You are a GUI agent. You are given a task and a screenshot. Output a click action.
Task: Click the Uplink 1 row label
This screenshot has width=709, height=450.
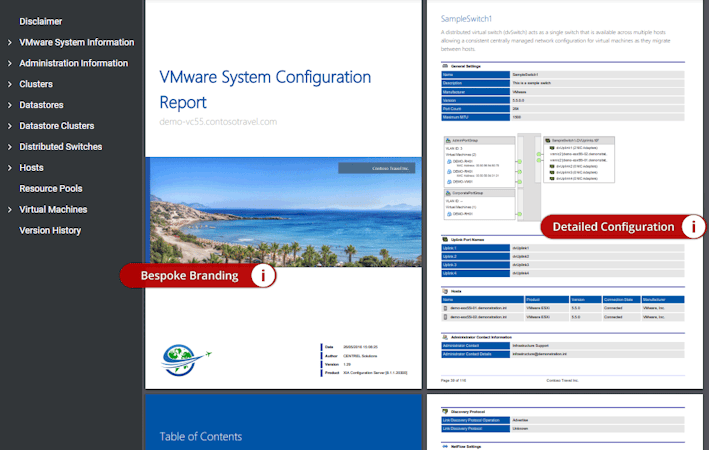475,248
